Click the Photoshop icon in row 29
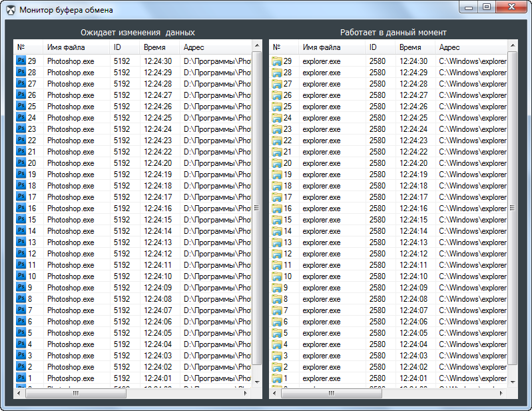532x411 pixels. point(21,61)
